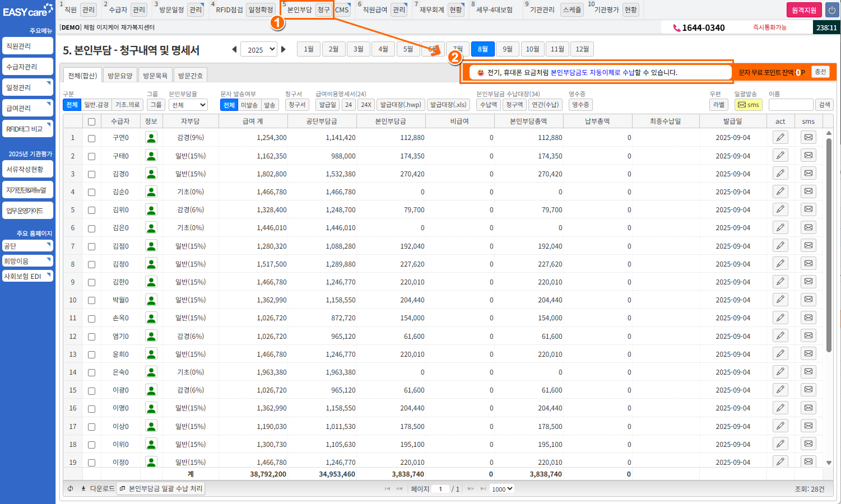841x504 pixels.
Task: Send sms envelope for 김순0 row
Action: 808,192
